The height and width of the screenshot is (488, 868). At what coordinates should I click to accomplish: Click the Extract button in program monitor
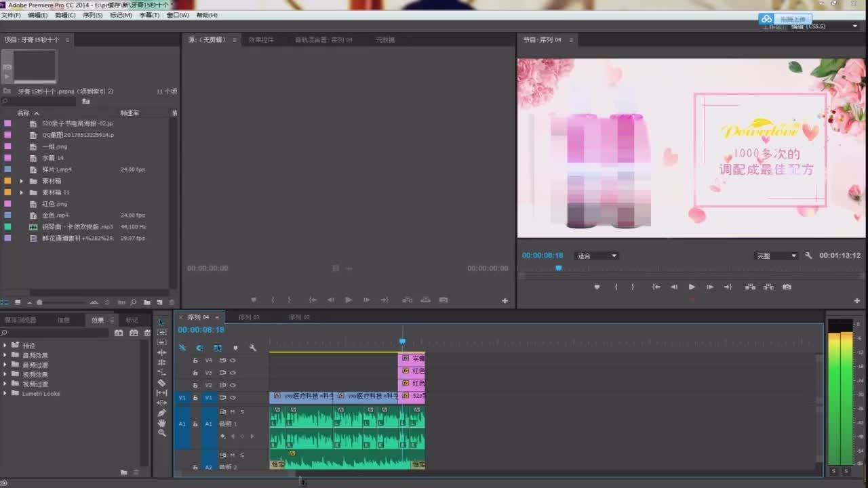[768, 287]
